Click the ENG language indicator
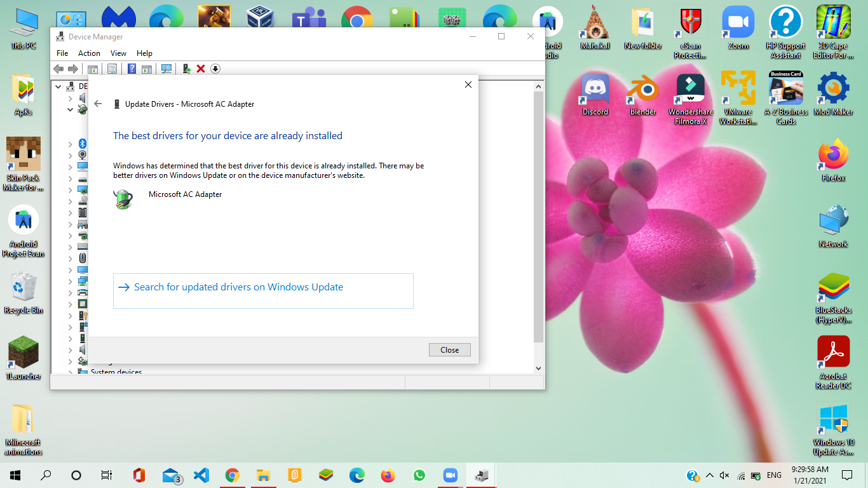 coord(774,475)
